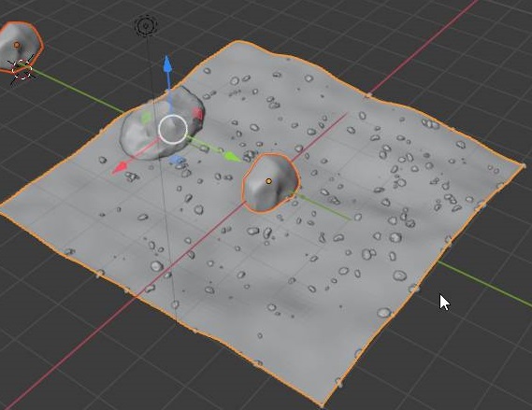Select the dashed-circle light object near the top-left rock

(22, 69)
